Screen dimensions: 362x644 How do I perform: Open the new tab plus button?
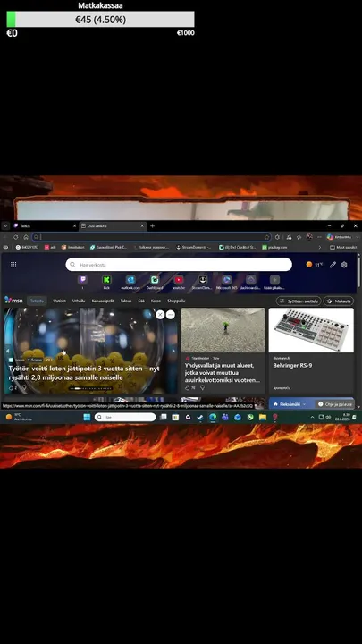click(152, 226)
